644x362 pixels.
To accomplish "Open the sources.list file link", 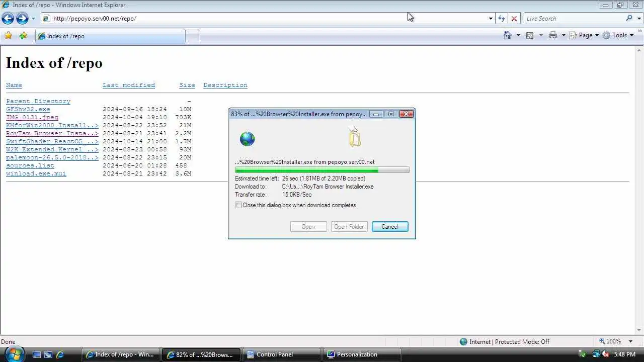I will click(30, 165).
